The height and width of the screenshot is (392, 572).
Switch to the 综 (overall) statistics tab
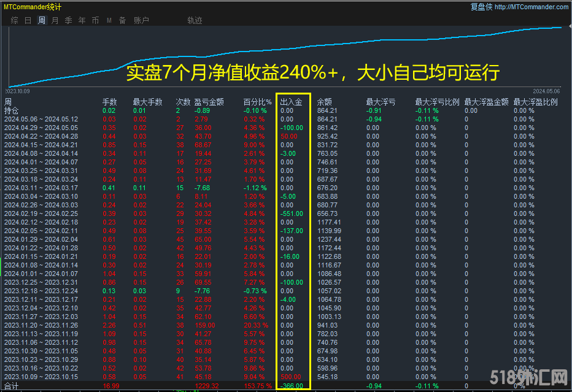pyautogui.click(x=14, y=20)
